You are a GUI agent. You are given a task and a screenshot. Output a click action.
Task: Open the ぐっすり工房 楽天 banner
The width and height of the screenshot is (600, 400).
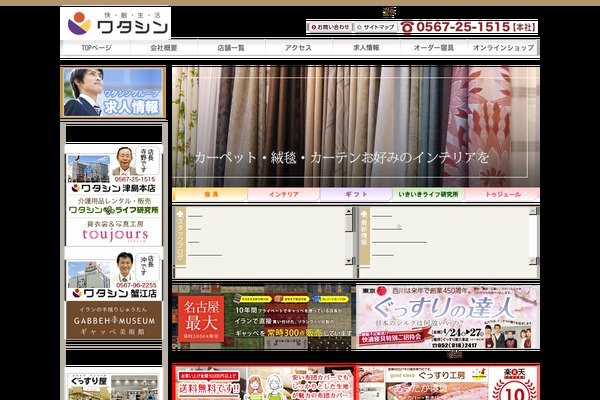point(448,382)
